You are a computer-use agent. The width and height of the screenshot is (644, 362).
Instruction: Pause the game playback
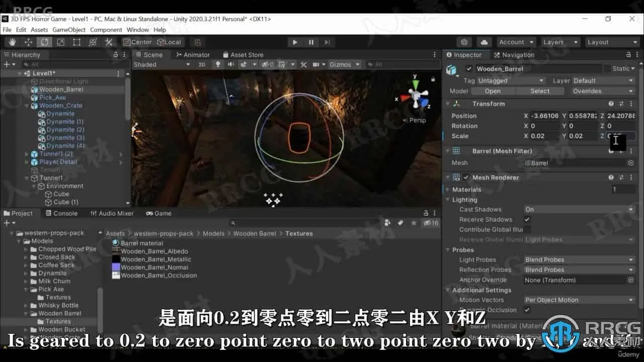(x=311, y=42)
